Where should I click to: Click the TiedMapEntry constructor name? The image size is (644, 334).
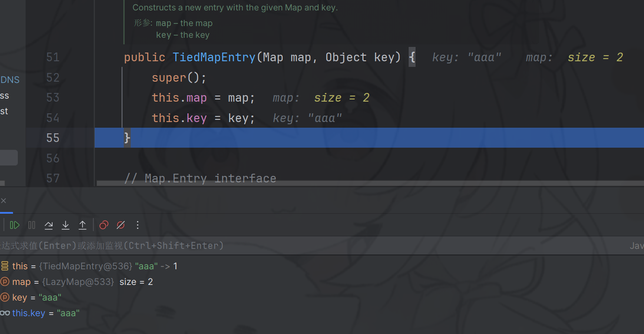pyautogui.click(x=214, y=57)
